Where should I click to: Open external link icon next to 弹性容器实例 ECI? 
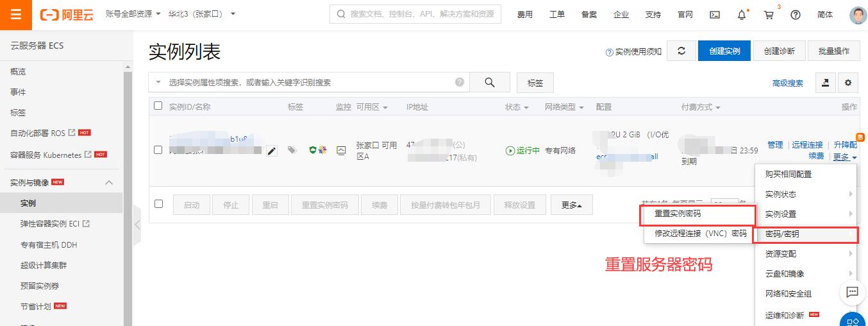point(87,224)
